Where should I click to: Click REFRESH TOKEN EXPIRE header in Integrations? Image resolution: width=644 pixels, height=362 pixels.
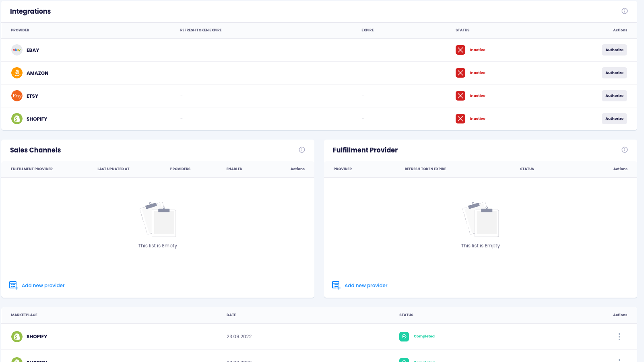[201, 30]
